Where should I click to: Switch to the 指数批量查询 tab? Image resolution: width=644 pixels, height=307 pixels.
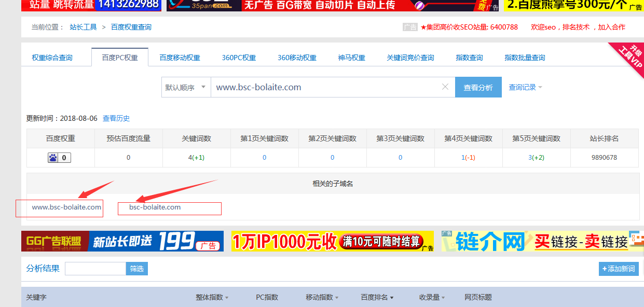(x=525, y=58)
